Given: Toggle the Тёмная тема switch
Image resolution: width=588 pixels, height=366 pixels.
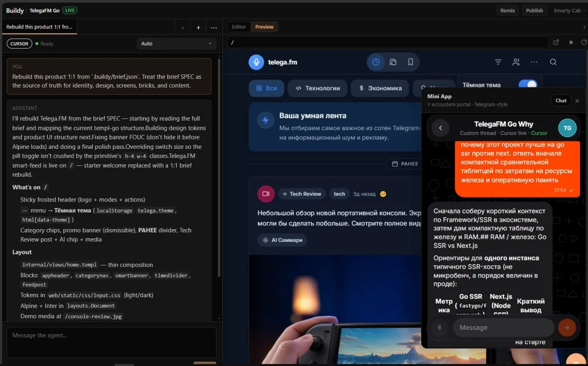Looking at the screenshot, I should [x=528, y=84].
